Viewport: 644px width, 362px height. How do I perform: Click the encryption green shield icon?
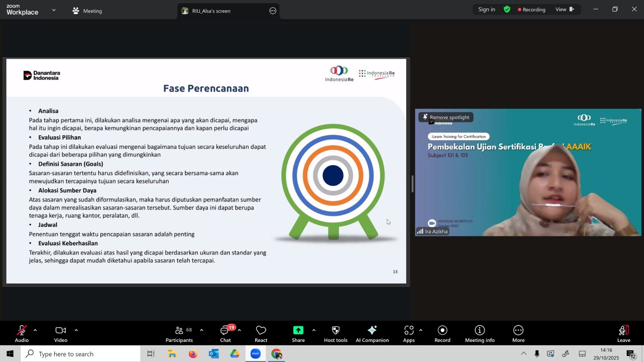click(x=507, y=9)
